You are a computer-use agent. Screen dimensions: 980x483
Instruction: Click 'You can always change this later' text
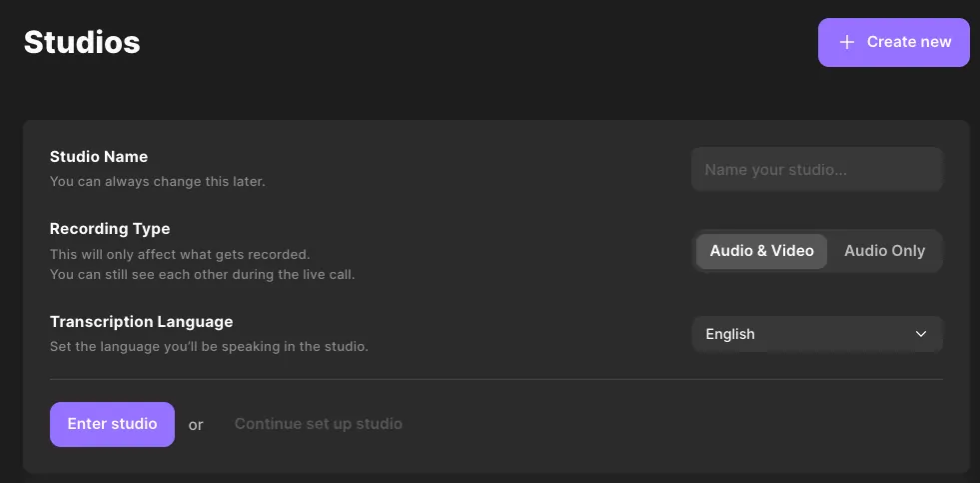[x=158, y=182]
